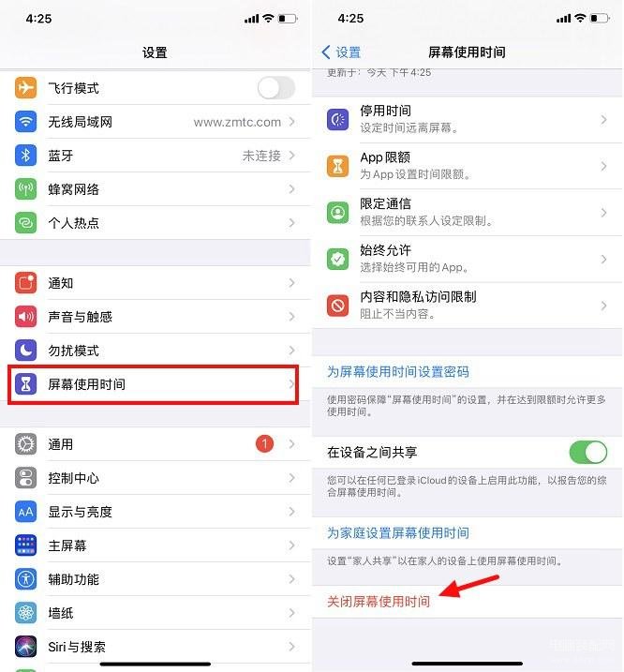
Task: Tap Set Up Screen Time for Family (为家庭设置屏幕使用时间) link
Action: [397, 532]
